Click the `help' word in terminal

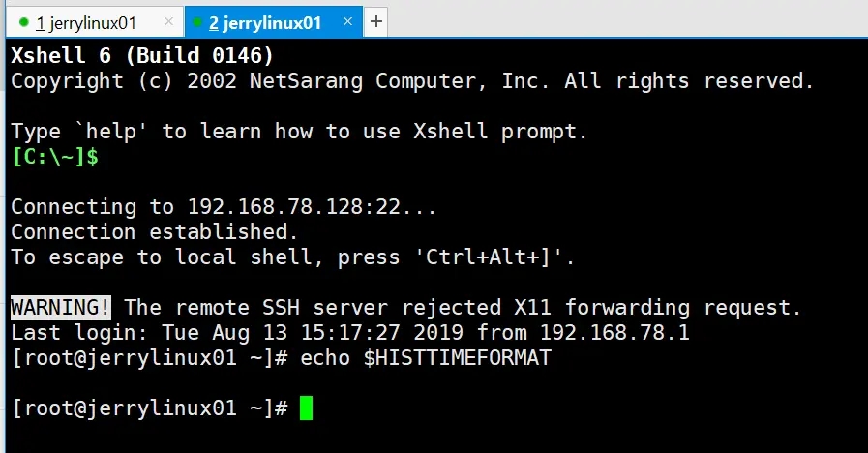pyautogui.click(x=111, y=132)
